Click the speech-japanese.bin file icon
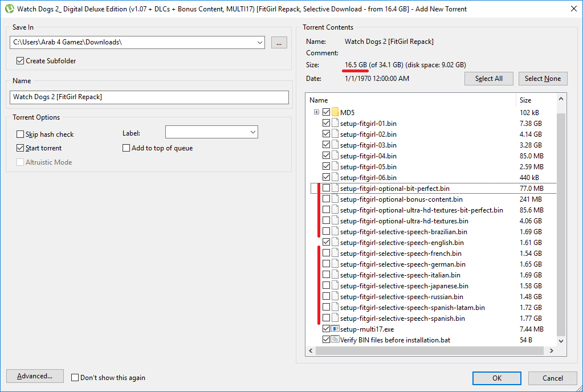 point(335,285)
